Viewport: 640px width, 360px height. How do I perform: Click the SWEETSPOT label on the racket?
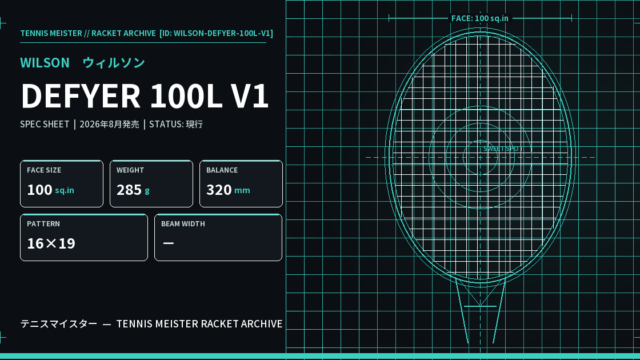coord(503,149)
